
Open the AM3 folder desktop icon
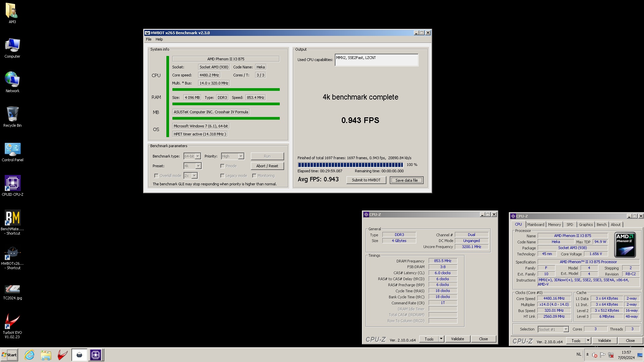pyautogui.click(x=12, y=13)
